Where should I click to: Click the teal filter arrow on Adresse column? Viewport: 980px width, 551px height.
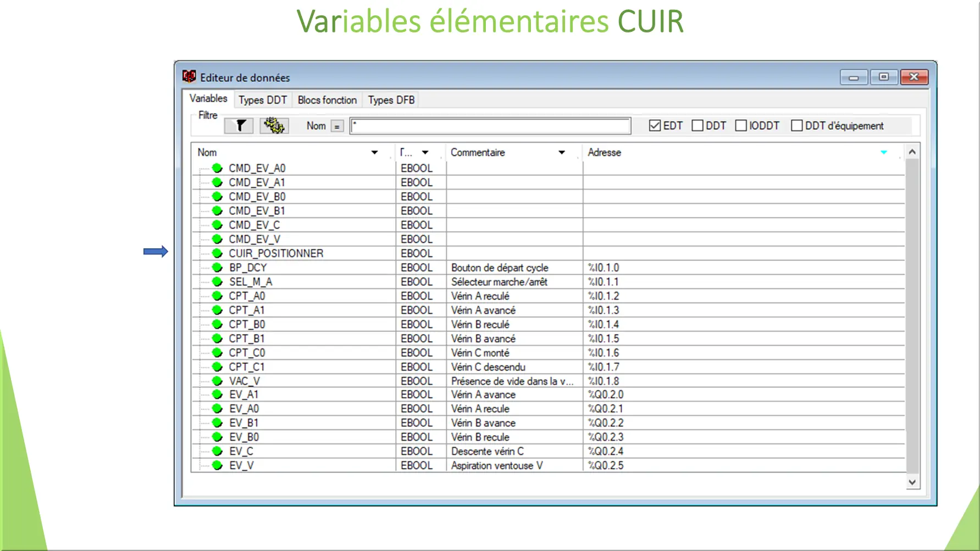[884, 152]
